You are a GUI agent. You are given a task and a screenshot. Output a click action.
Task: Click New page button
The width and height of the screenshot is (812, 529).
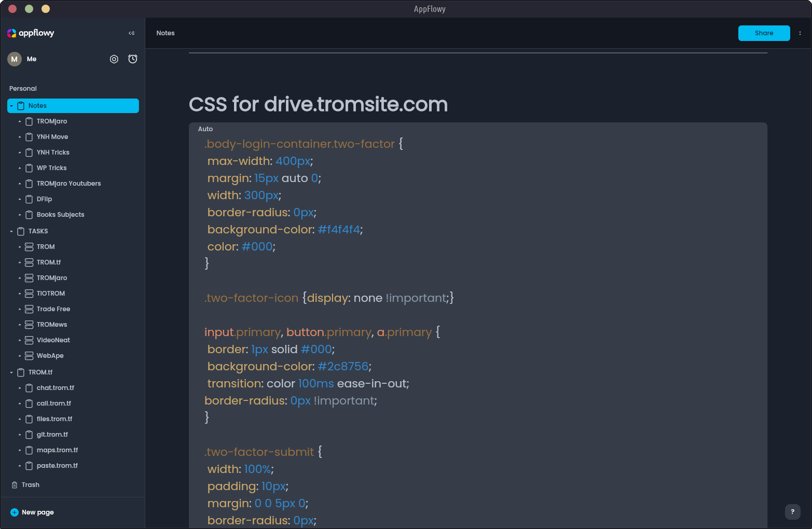(x=32, y=512)
